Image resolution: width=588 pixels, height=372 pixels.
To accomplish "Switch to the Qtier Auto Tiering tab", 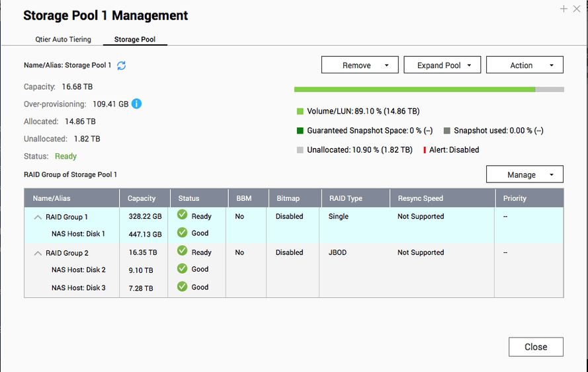I will [63, 40].
